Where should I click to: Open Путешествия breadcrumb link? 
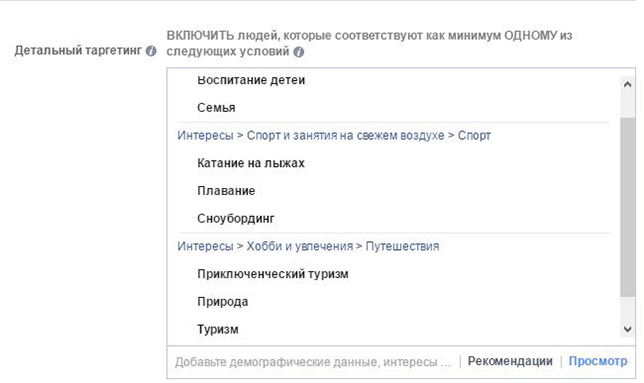402,246
